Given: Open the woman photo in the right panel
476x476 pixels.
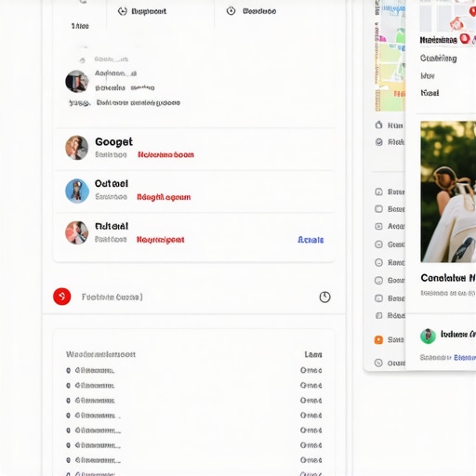Looking at the screenshot, I should [448, 192].
